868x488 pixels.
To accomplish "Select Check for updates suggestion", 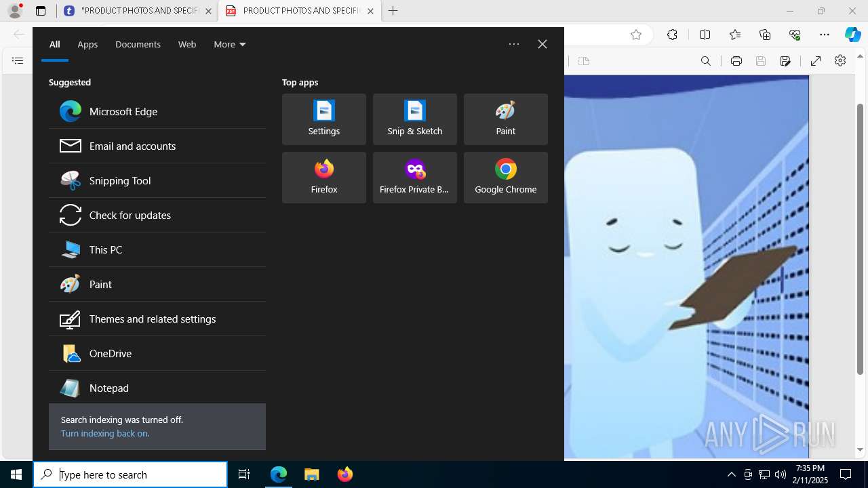I will [x=157, y=215].
